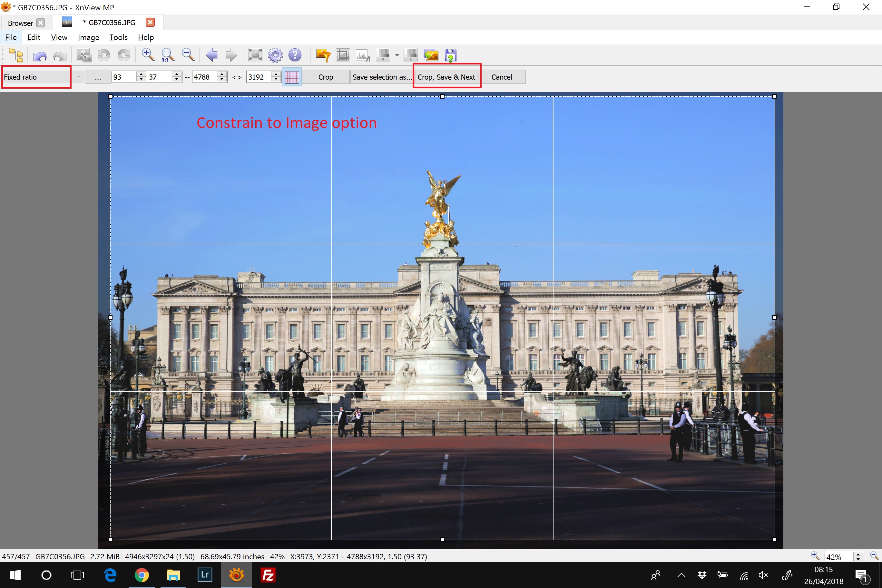Increase the zoom percentage using the 42% spinner
The image size is (882, 588).
click(858, 554)
